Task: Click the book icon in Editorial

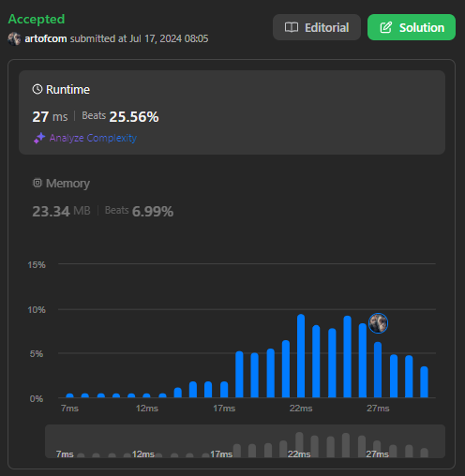Action: [x=292, y=27]
